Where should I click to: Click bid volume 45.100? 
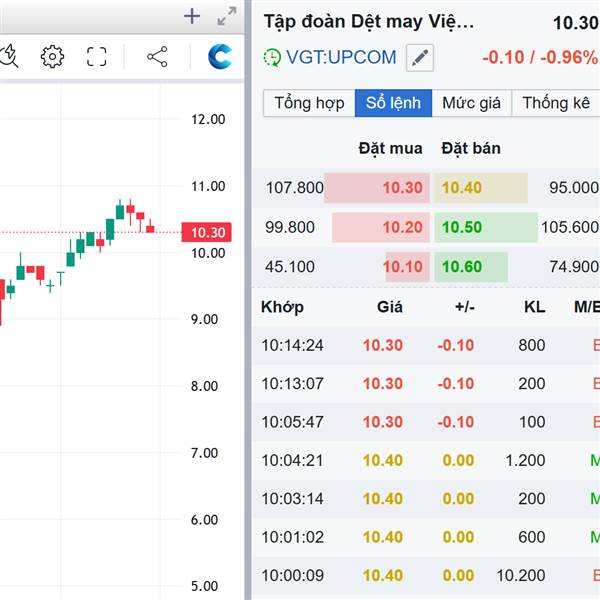point(290,267)
